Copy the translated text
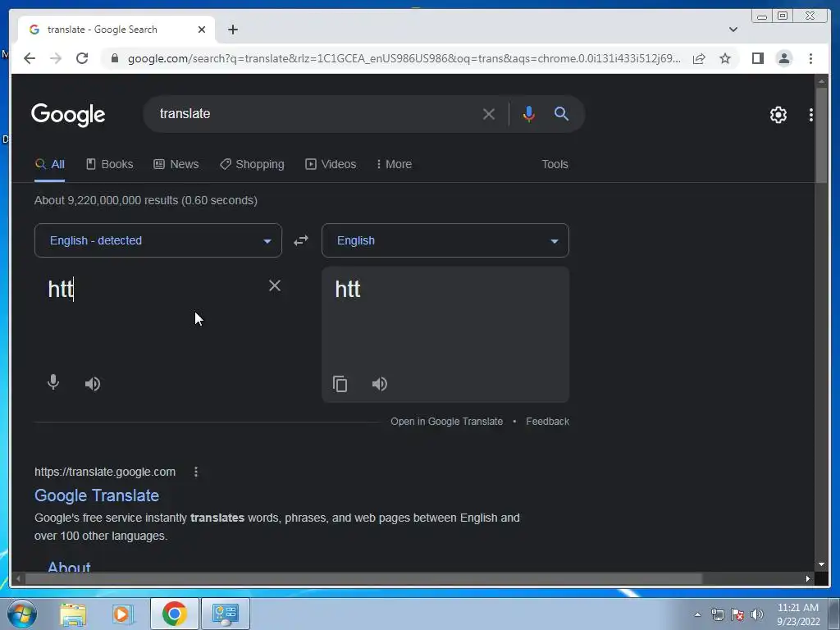 pos(340,384)
